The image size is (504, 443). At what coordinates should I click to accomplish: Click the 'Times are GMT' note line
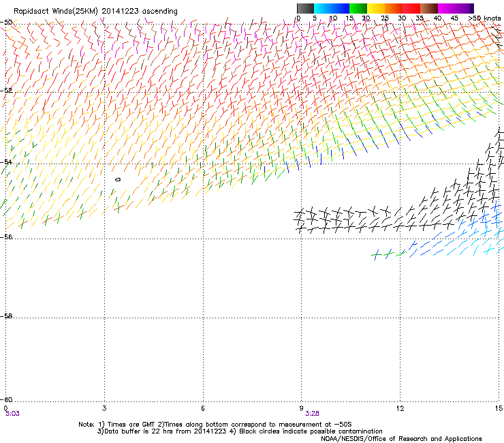click(215, 425)
